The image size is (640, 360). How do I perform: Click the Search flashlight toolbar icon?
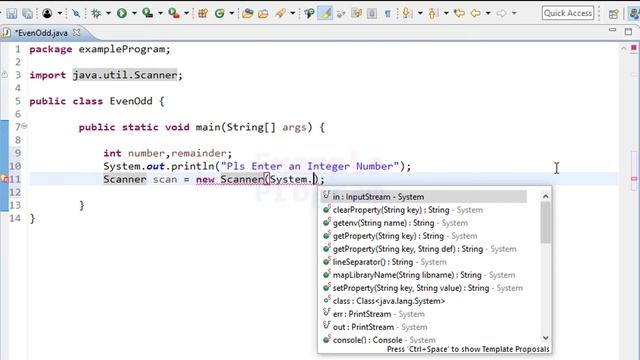point(280,13)
